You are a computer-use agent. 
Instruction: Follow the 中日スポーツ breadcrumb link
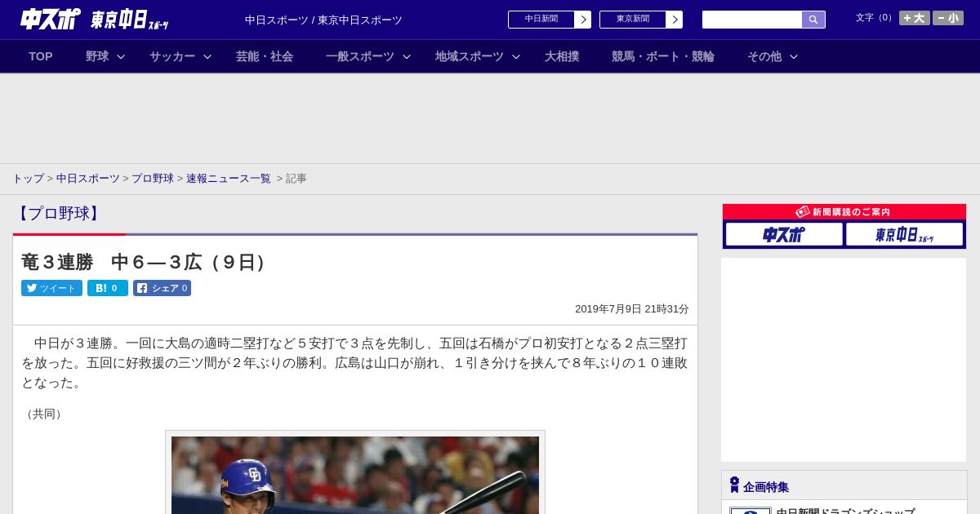[x=88, y=179]
